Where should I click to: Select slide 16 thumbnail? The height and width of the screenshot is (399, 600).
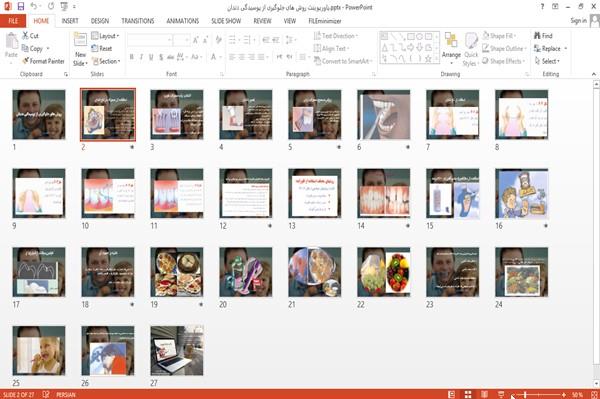522,193
